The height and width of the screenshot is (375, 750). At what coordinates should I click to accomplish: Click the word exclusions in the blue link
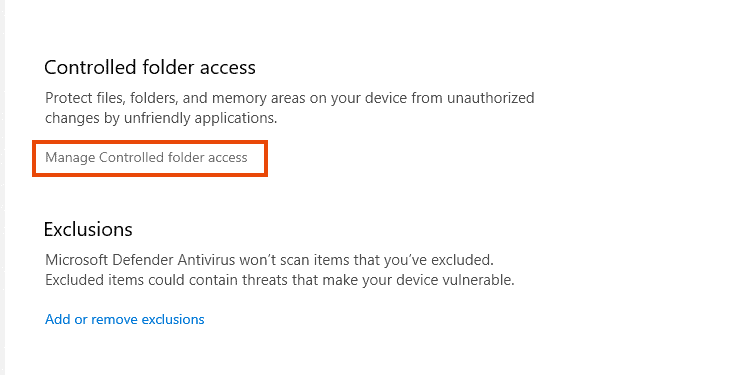(173, 319)
